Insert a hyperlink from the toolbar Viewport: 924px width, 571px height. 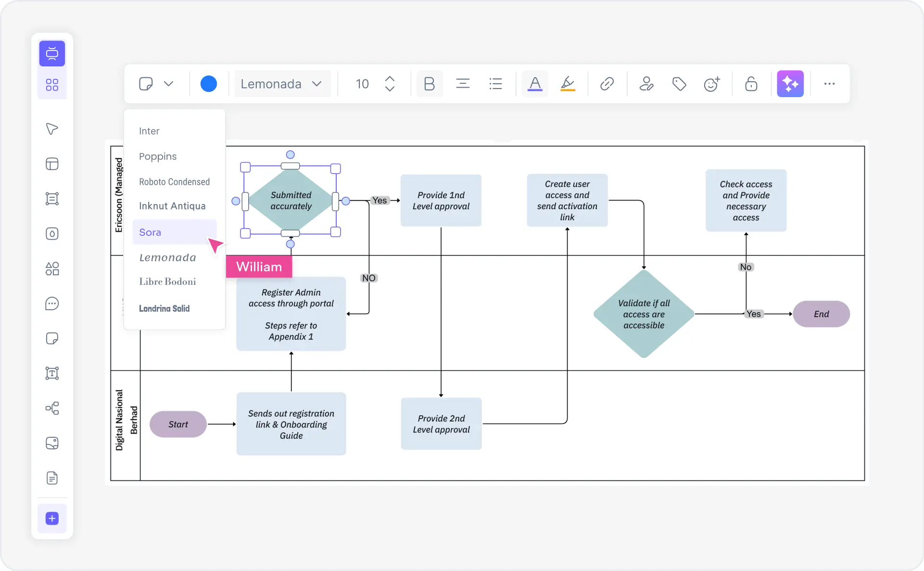[607, 84]
